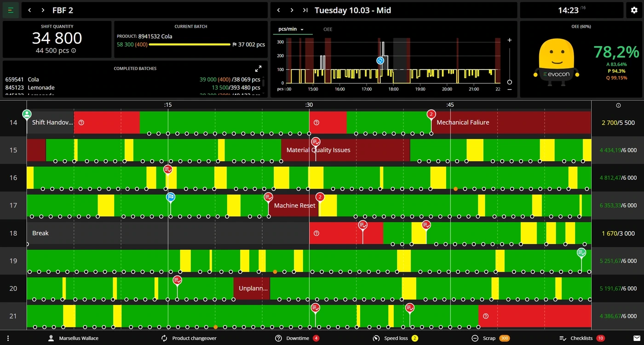The image size is (644, 345).
Task: Select the Shift Handover segment
Action: click(x=50, y=123)
